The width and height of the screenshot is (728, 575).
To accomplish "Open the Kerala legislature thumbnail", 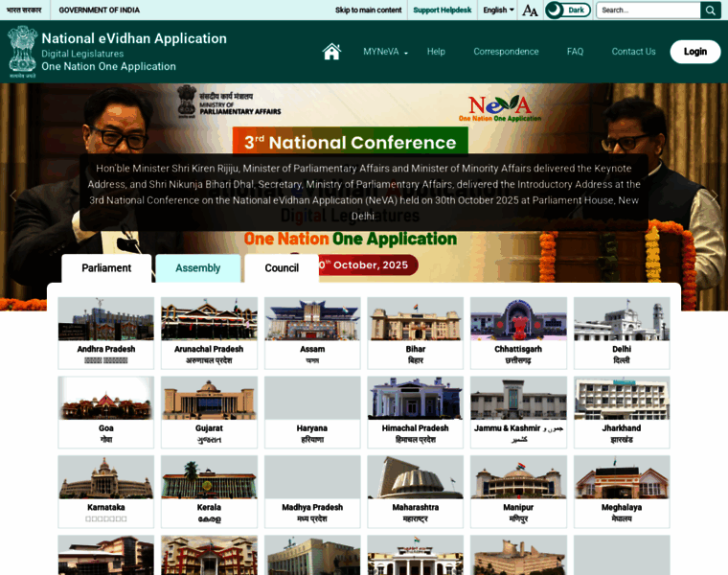I will (209, 491).
